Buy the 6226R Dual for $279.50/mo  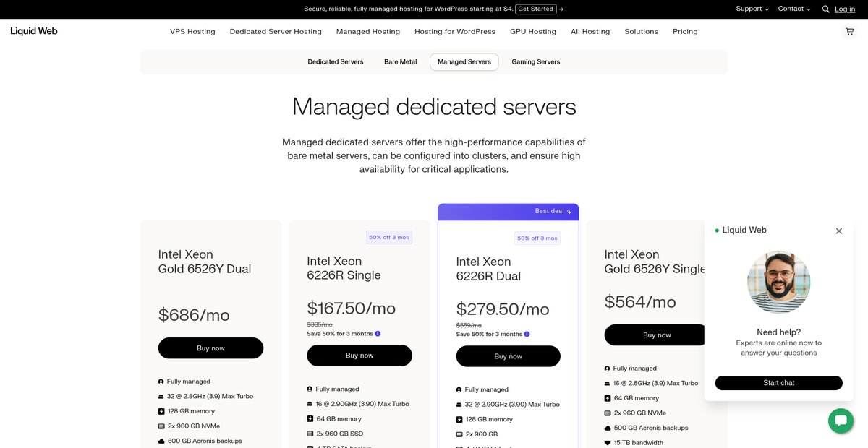508,356
